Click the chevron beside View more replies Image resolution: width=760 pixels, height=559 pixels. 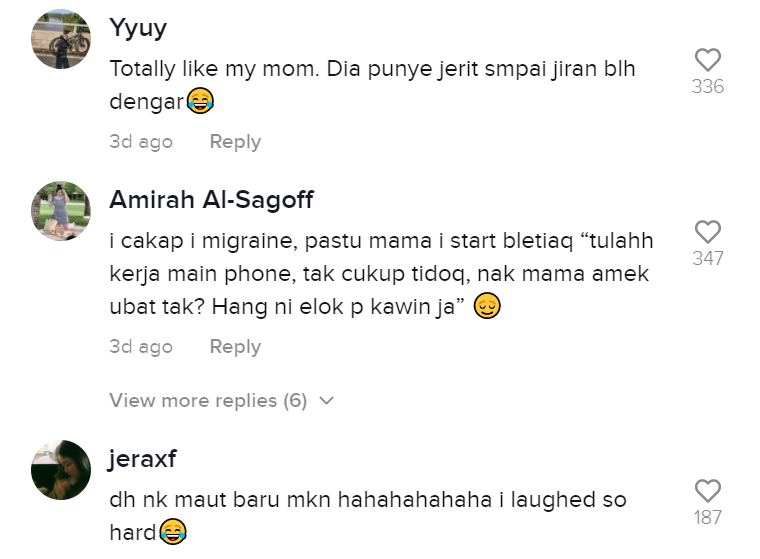coord(325,401)
